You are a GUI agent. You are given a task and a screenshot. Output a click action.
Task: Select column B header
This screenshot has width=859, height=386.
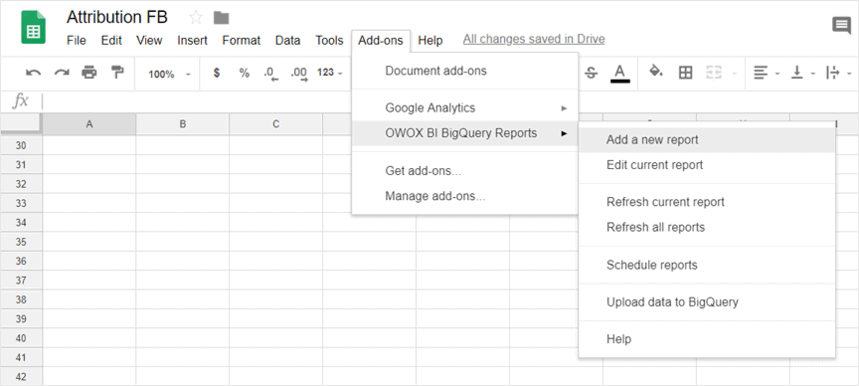click(x=182, y=124)
